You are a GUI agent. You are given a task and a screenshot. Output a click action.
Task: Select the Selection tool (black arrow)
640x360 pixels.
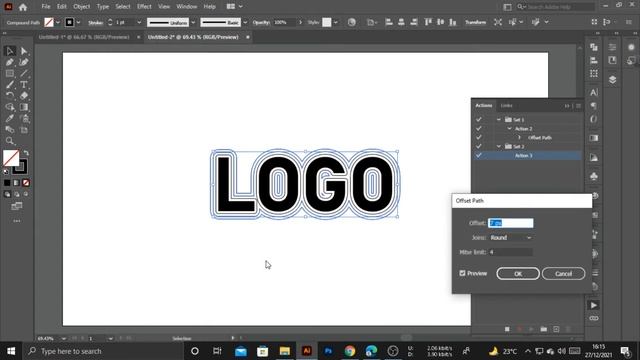click(x=10, y=51)
